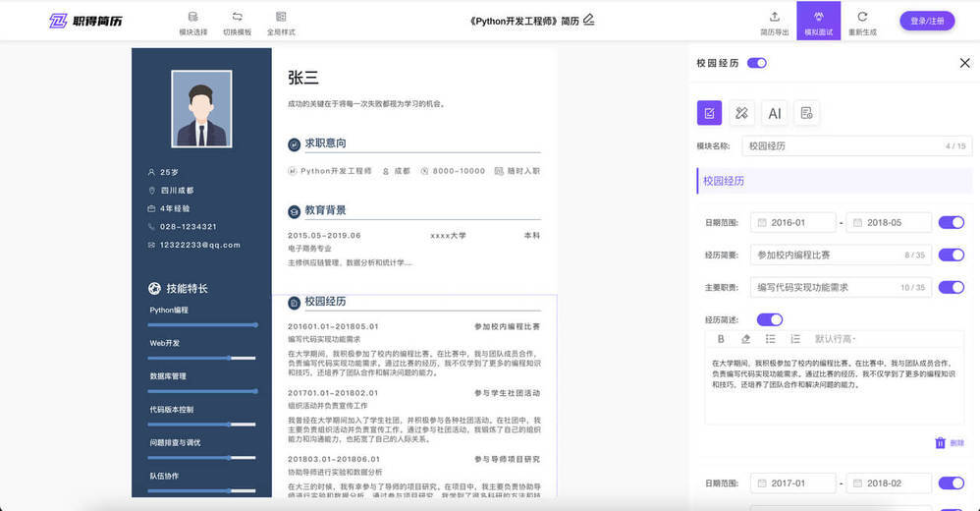Close the 校园经历 edit panel
Viewport: 980px width, 511px height.
click(964, 63)
